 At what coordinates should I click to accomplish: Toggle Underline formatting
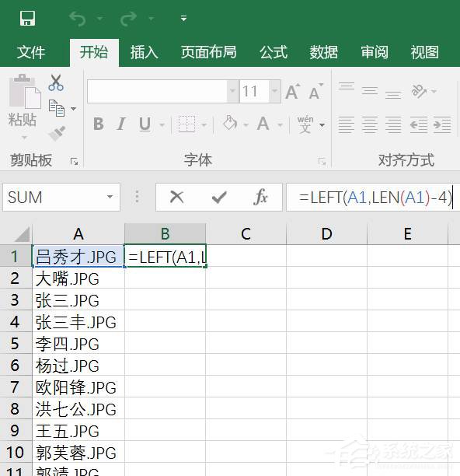[145, 124]
